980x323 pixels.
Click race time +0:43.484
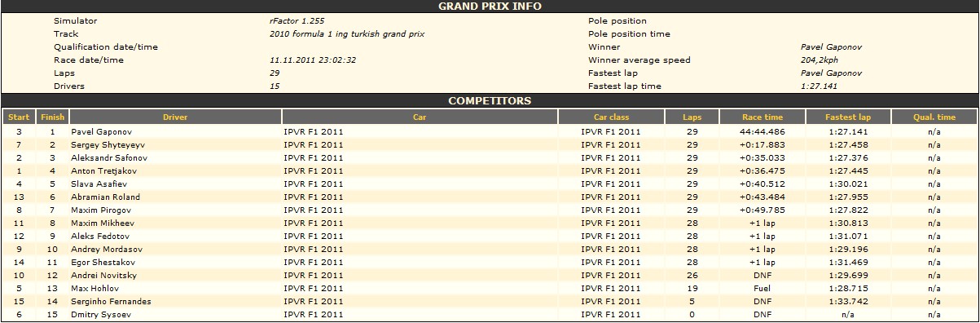[x=762, y=197]
